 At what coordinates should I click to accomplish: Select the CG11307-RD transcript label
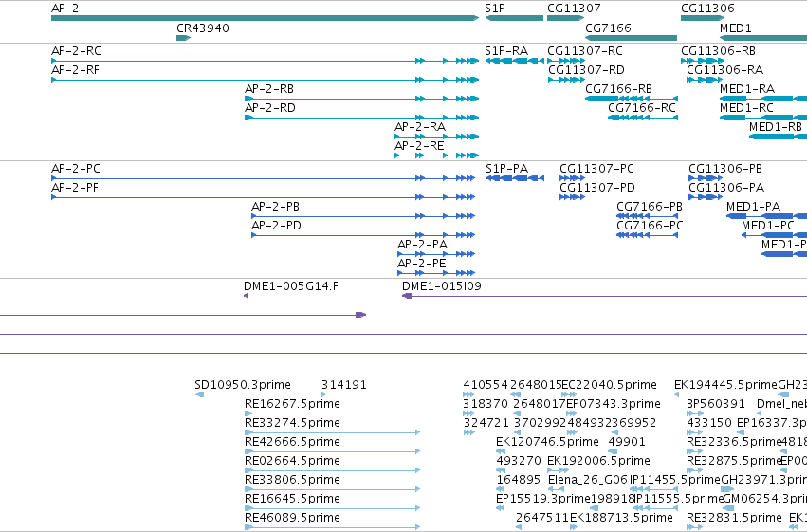[586, 70]
